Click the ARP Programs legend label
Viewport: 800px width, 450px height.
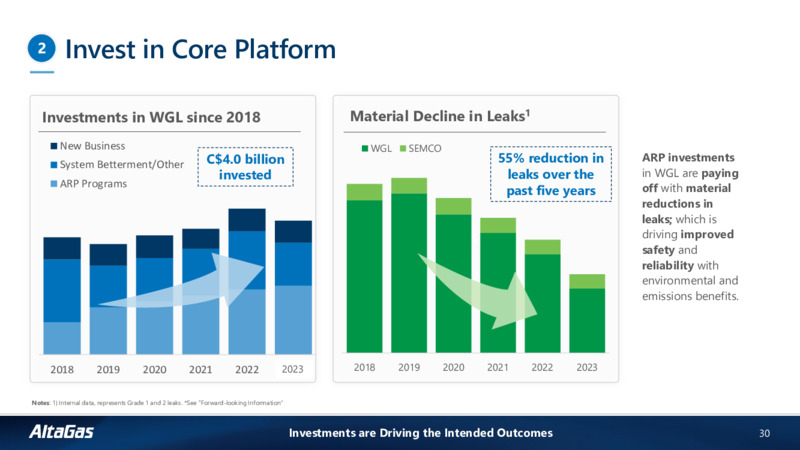pyautogui.click(x=93, y=184)
